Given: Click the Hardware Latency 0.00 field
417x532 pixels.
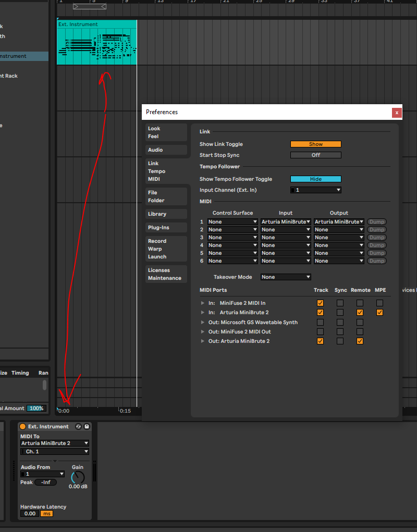Looking at the screenshot, I should click(30, 514).
